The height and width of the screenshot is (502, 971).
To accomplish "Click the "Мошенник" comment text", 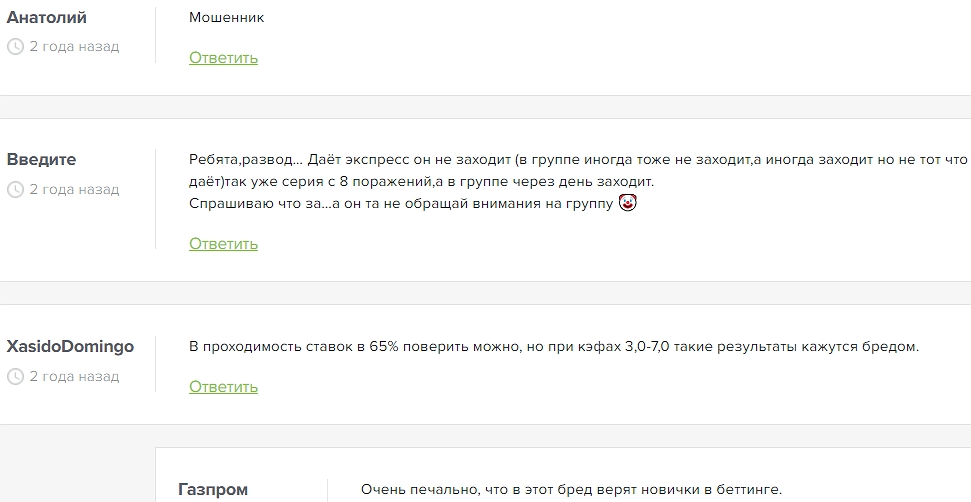I will [227, 17].
